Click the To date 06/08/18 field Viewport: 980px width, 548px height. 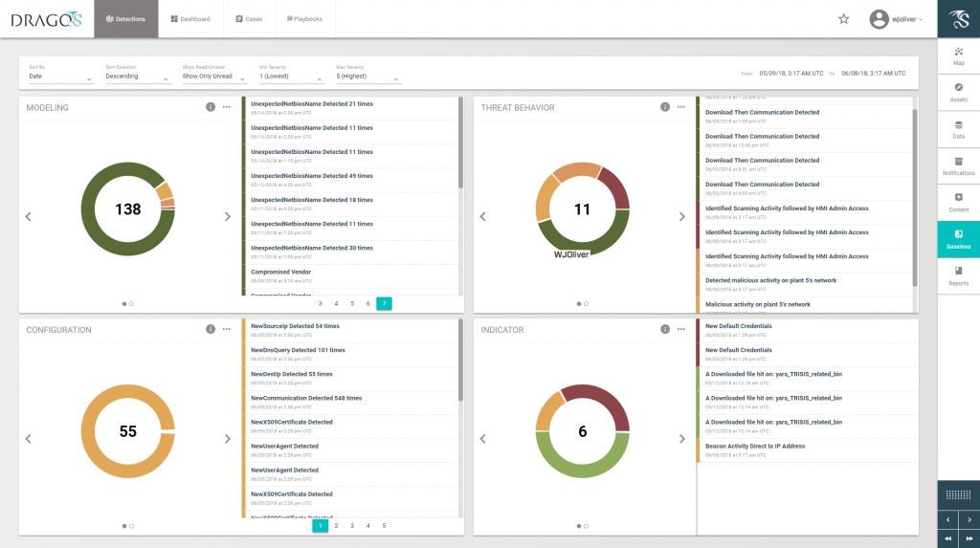(x=873, y=73)
